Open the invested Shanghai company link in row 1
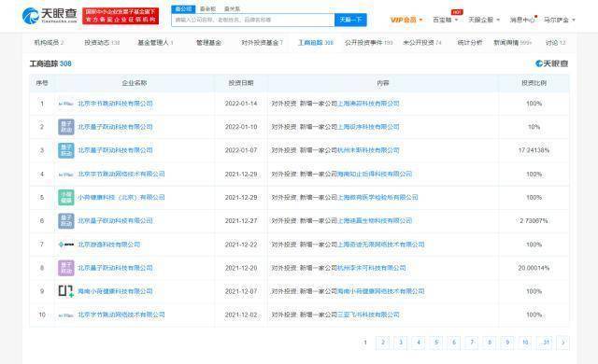Viewport: 598px width, 364px height. (x=368, y=104)
